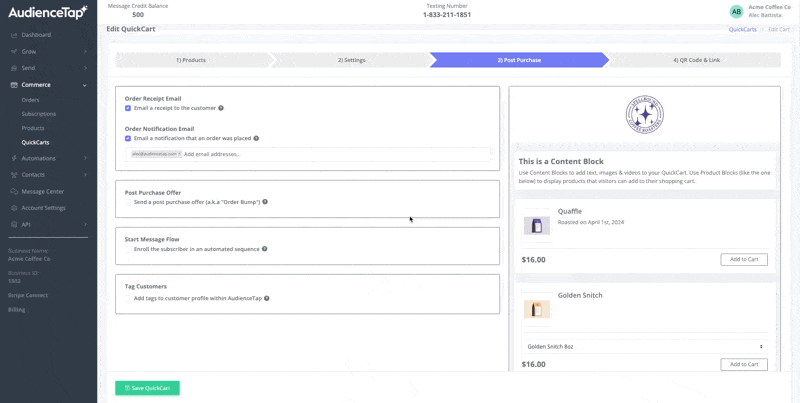Viewport: 800px width, 403px height.
Task: Enable Enroll the subscriber in automated sequence
Action: pos(128,249)
